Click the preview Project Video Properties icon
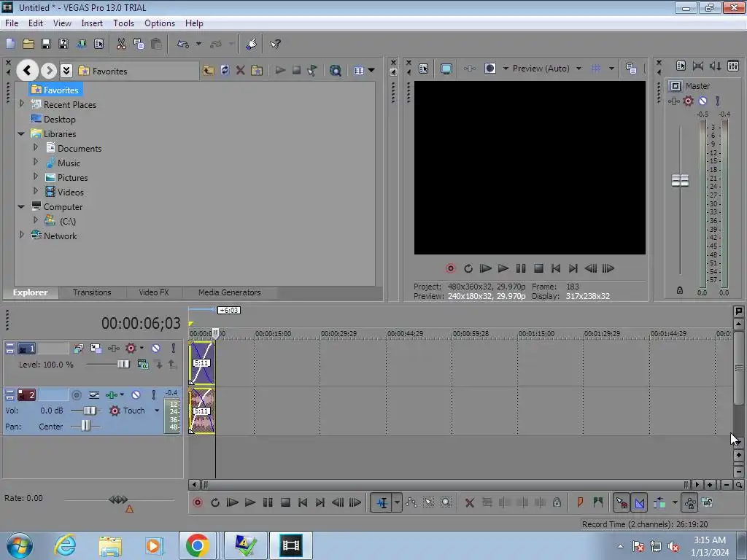Image resolution: width=747 pixels, height=560 pixels. (x=424, y=69)
